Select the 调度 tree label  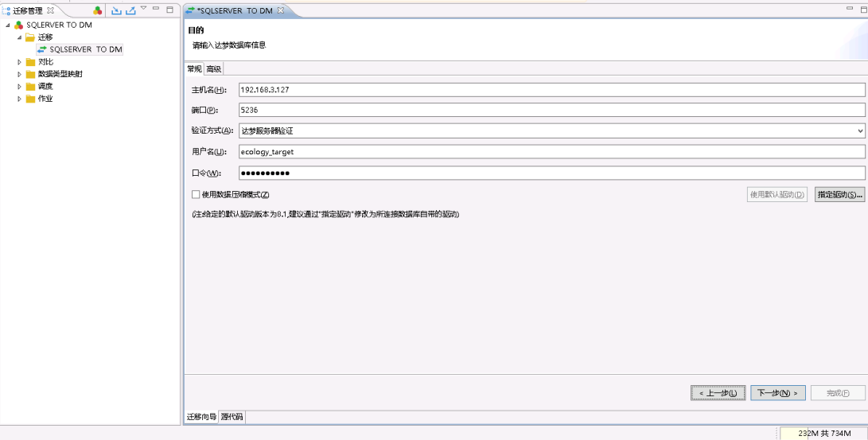45,87
